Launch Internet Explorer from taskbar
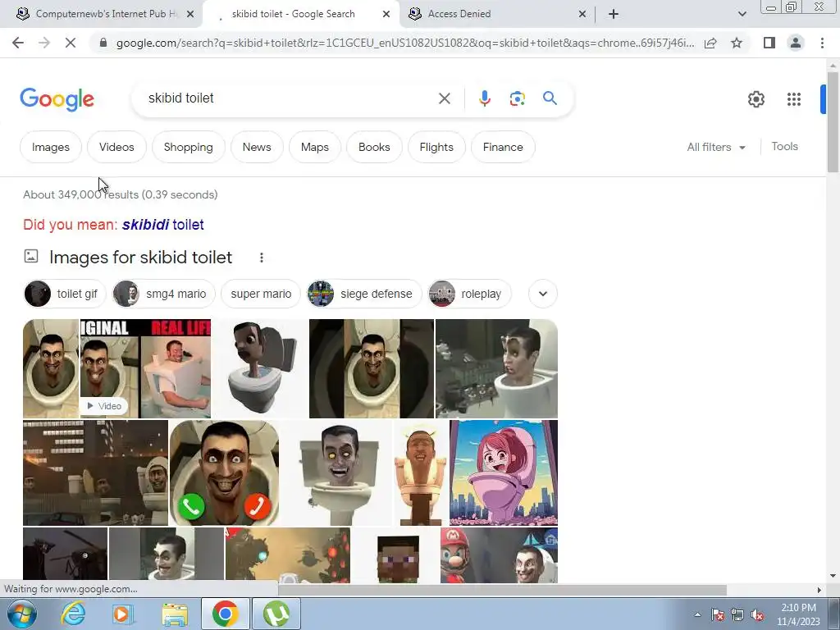The image size is (840, 630). pos(73,614)
